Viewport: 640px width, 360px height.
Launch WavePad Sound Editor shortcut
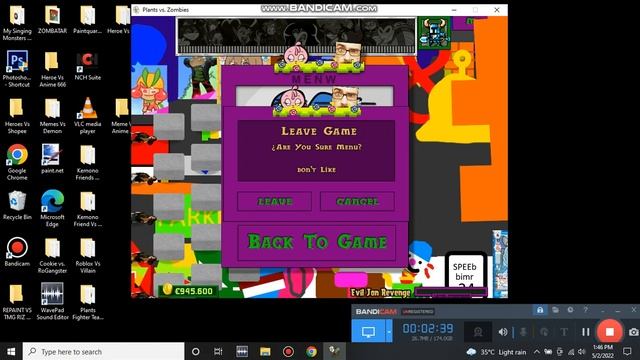52,302
